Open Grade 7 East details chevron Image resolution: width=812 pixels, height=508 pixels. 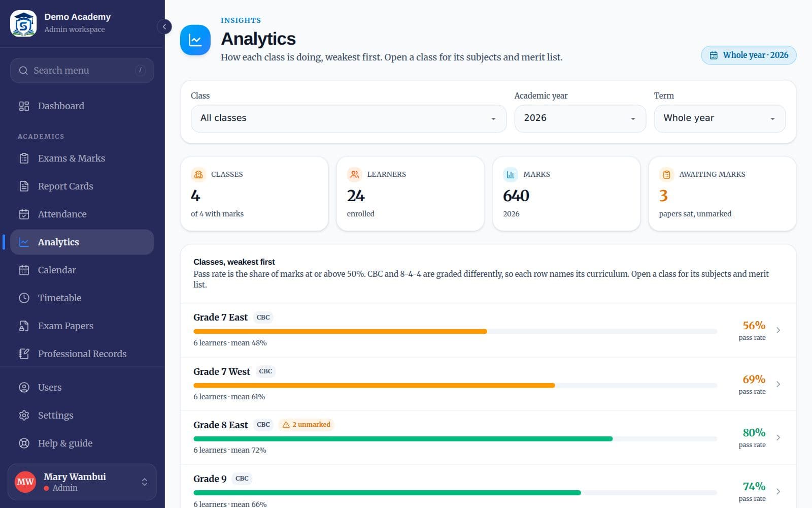click(x=778, y=330)
